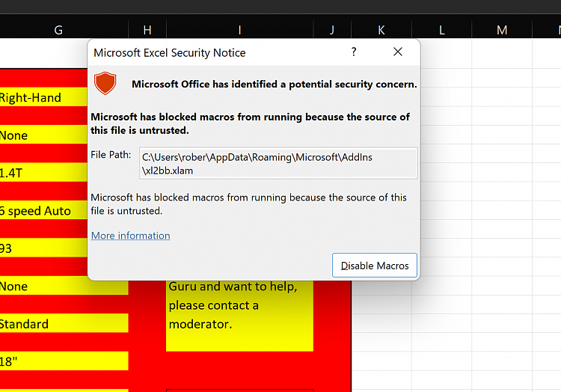Click the yellow cell mentioning moderator

tap(239, 316)
